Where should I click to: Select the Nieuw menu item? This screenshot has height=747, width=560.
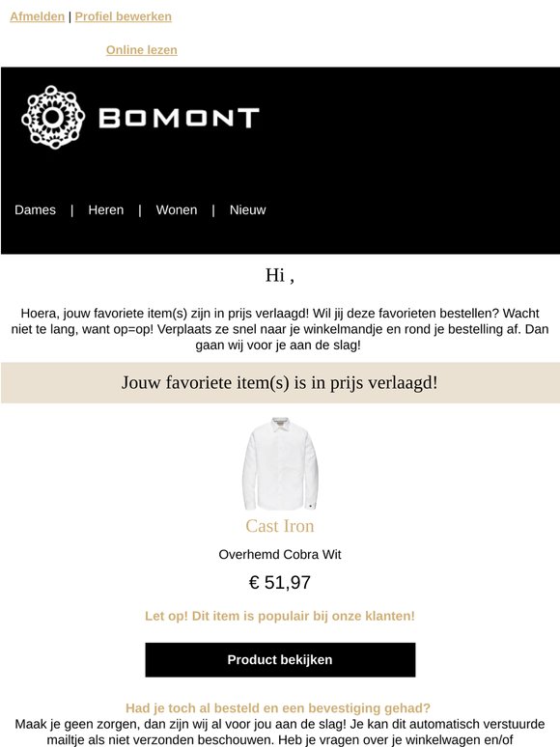247,210
